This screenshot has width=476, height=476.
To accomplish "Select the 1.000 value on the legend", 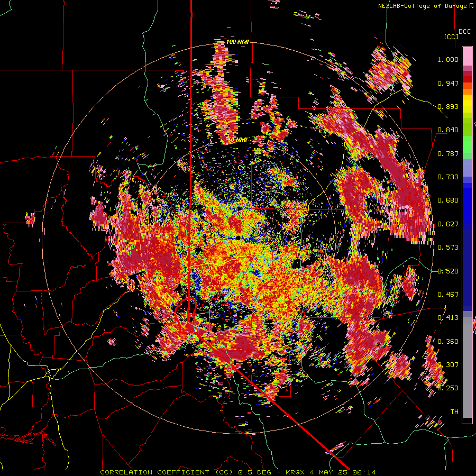I will [x=448, y=59].
